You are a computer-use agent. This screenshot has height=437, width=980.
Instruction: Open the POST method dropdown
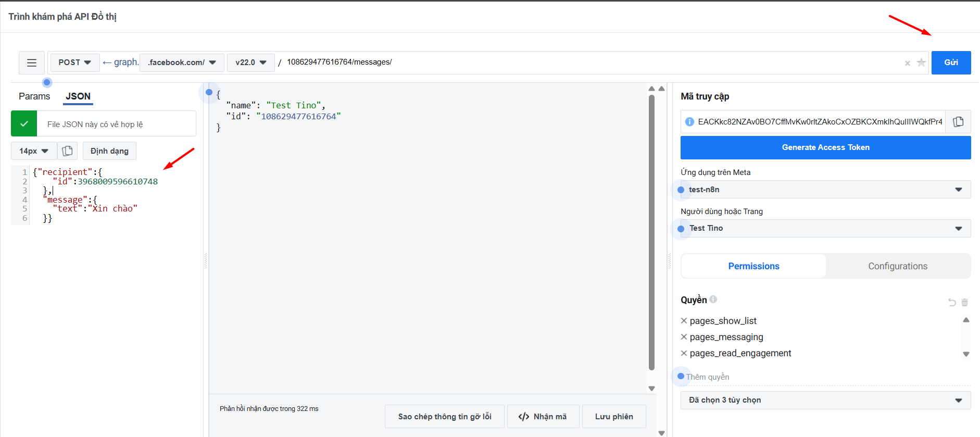(x=74, y=63)
